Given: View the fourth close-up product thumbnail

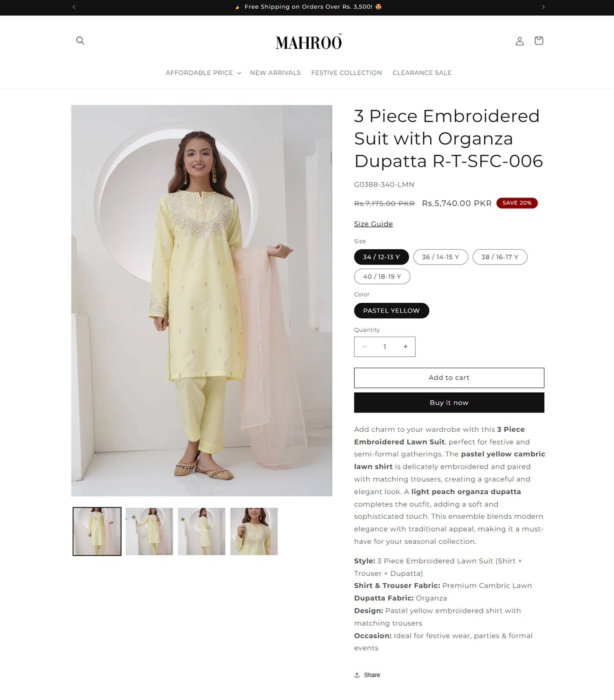Looking at the screenshot, I should (254, 531).
